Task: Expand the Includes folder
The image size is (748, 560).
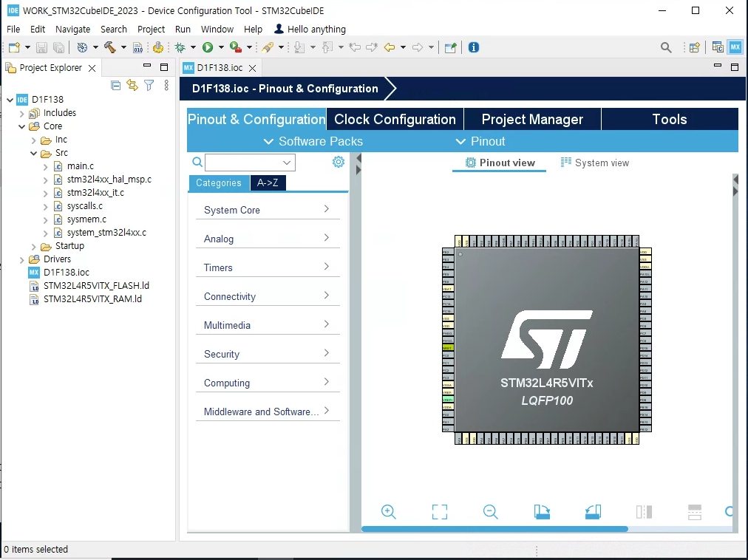Action: coord(22,113)
